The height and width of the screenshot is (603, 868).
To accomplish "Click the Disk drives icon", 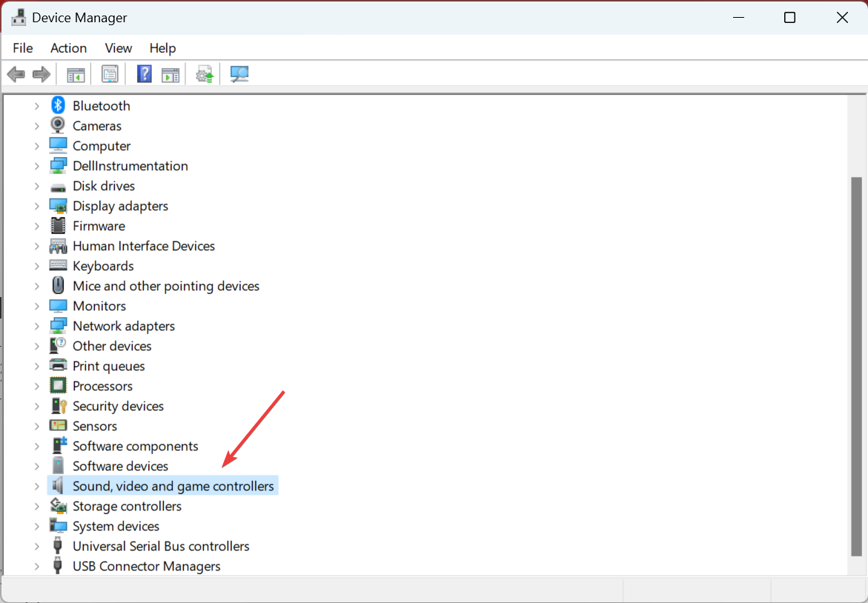I will point(58,187).
